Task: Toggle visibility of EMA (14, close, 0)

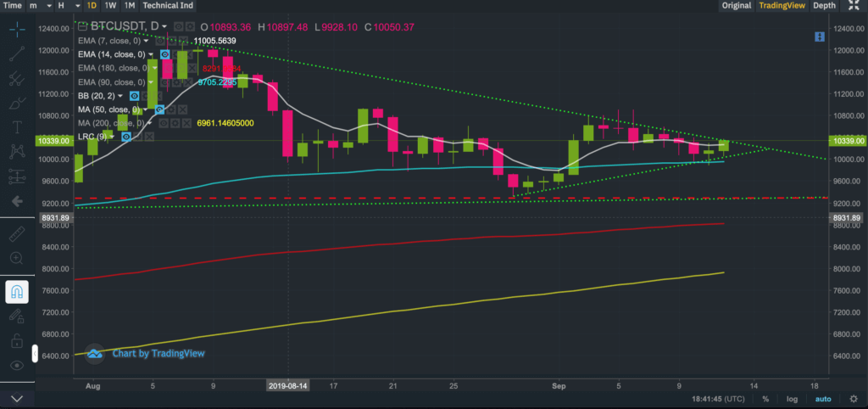Action: (165, 54)
